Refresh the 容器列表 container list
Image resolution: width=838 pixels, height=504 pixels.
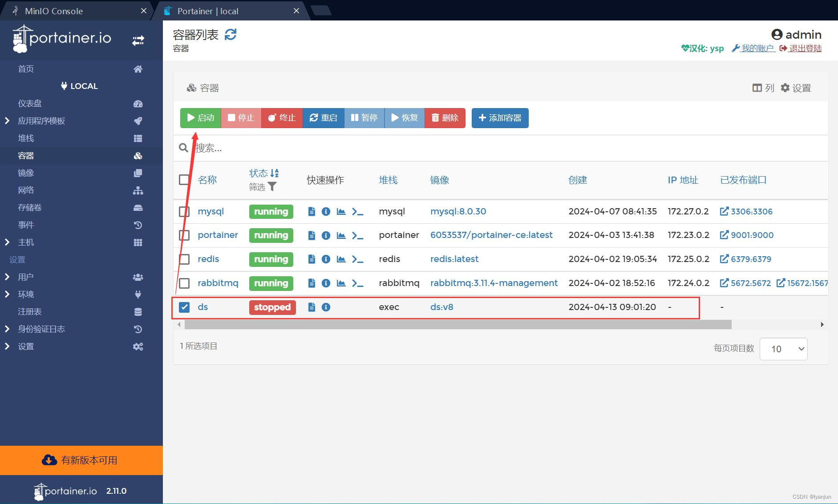(x=231, y=34)
